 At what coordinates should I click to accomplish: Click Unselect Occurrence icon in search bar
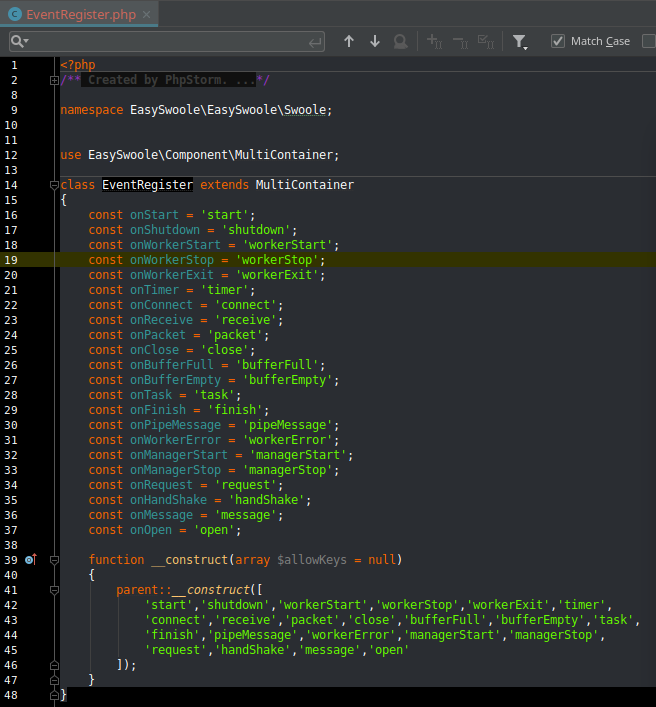pos(460,41)
